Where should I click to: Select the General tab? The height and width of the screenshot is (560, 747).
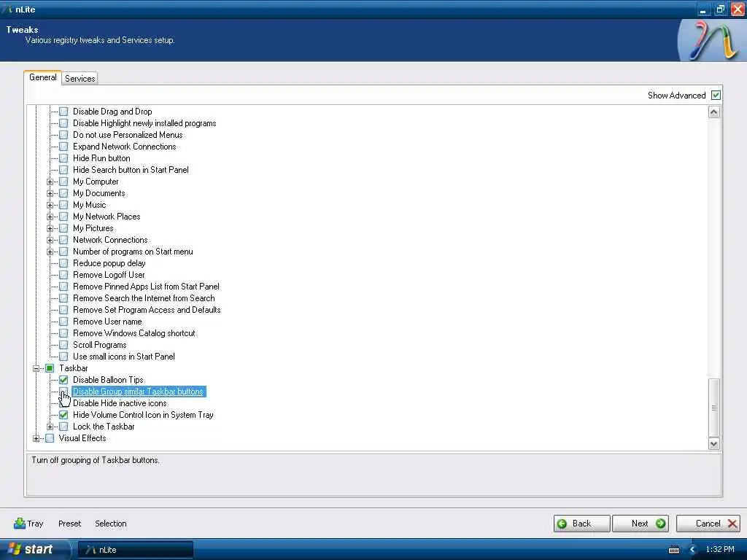click(42, 77)
